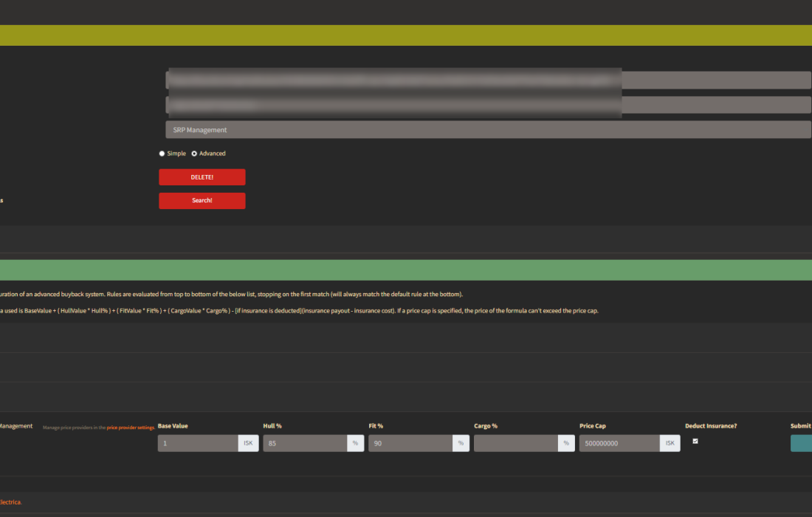Image resolution: width=812 pixels, height=517 pixels.
Task: Toggle the Deduct Insurance checkbox
Action: pos(695,441)
